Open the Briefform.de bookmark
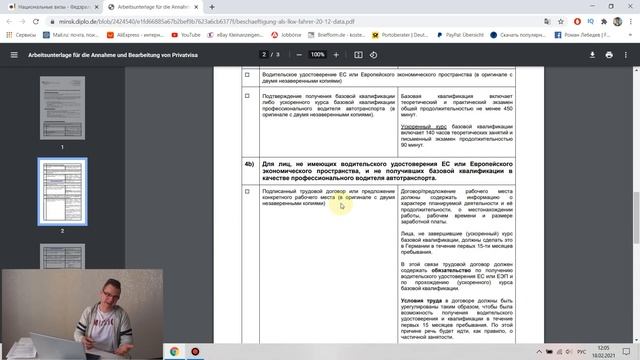640x360 pixels. pyautogui.click(x=337, y=35)
